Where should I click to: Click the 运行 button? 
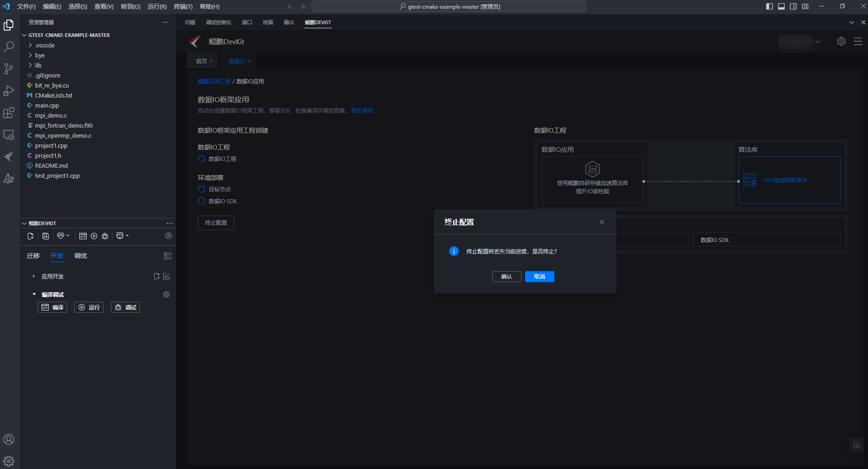pyautogui.click(x=89, y=307)
